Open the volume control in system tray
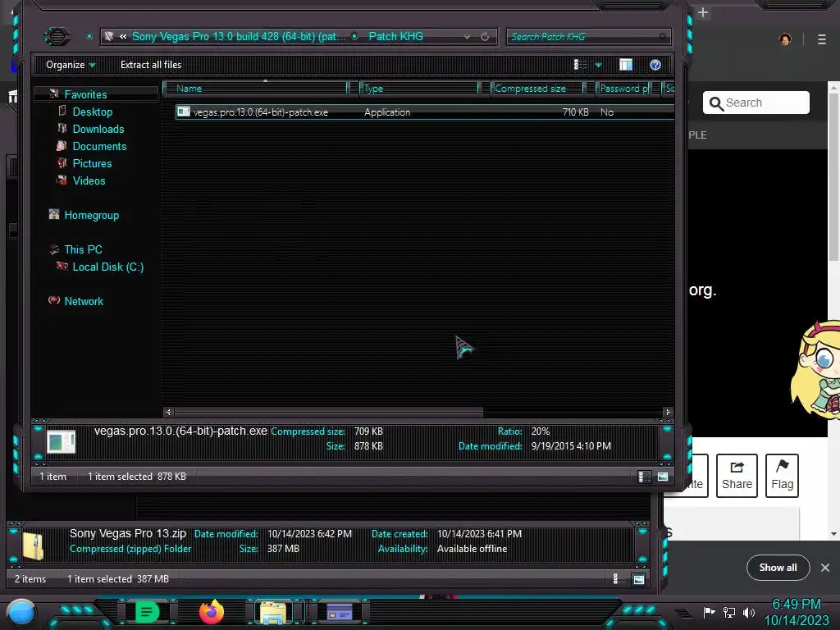Image resolution: width=840 pixels, height=630 pixels. [749, 612]
